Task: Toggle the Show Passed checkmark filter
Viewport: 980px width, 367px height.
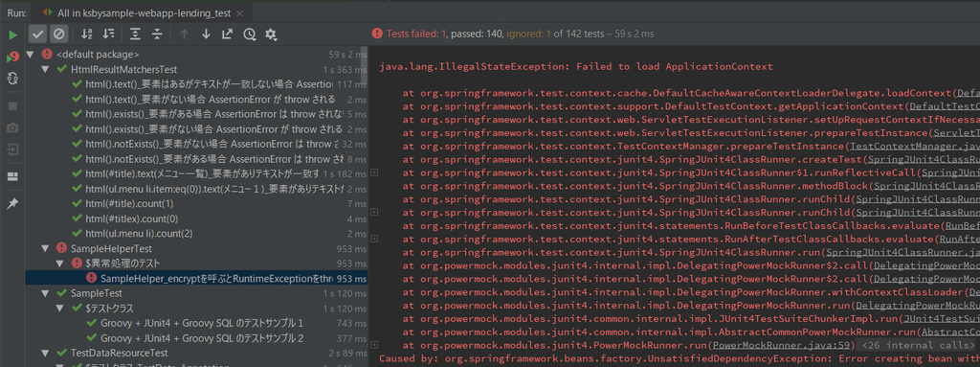Action: tap(37, 34)
